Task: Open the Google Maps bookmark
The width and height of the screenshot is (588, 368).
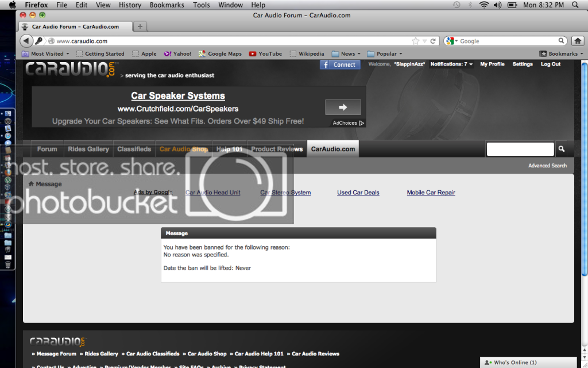Action: [x=220, y=53]
